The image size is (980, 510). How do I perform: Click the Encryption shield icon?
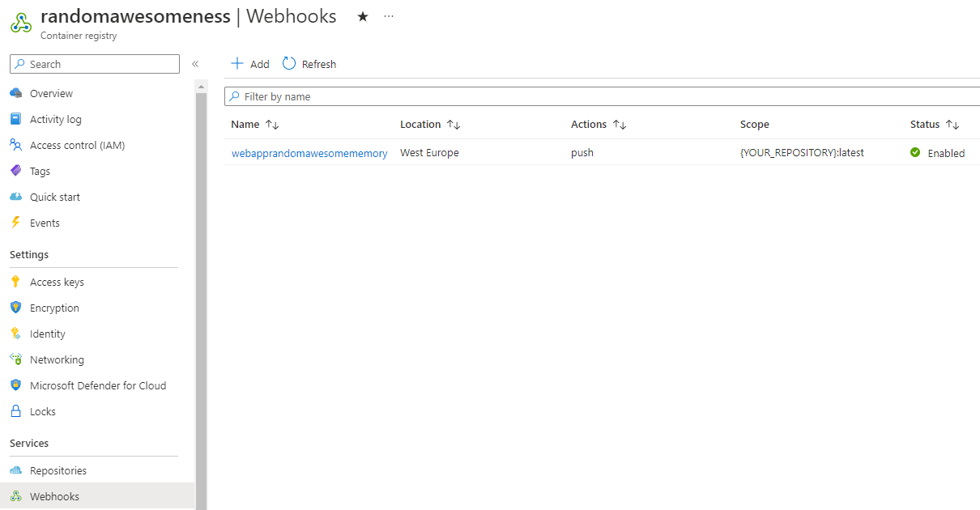15,308
